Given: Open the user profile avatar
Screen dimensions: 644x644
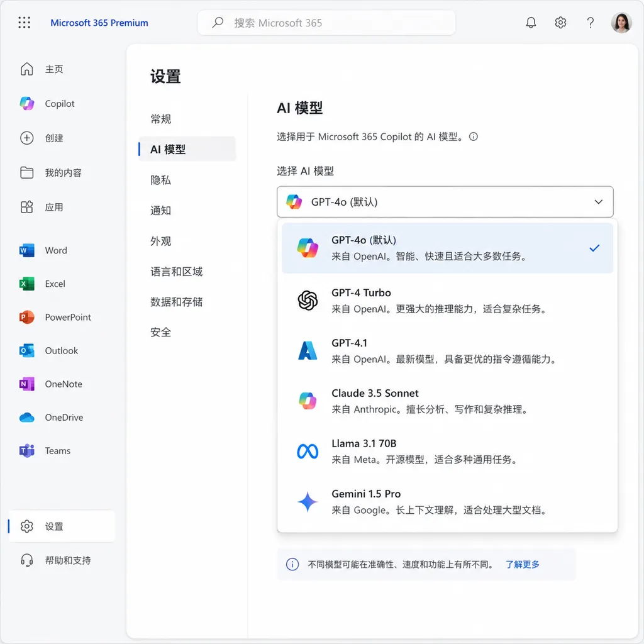Looking at the screenshot, I should tap(621, 23).
